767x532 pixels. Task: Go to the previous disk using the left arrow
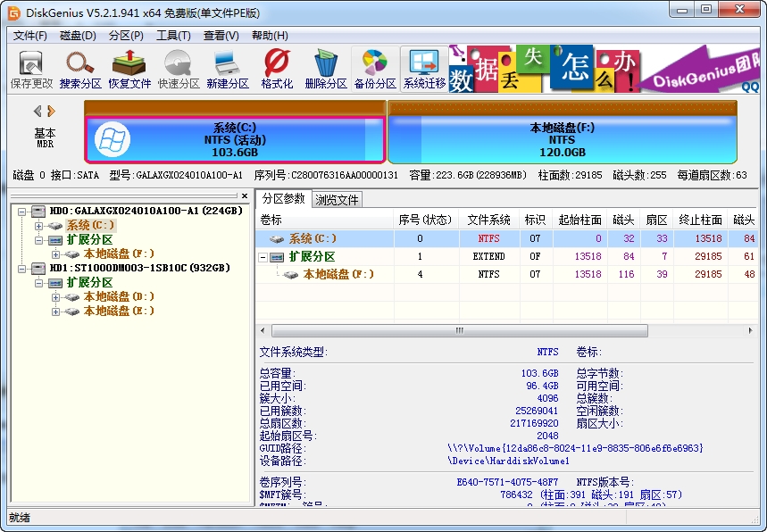pyautogui.click(x=38, y=112)
